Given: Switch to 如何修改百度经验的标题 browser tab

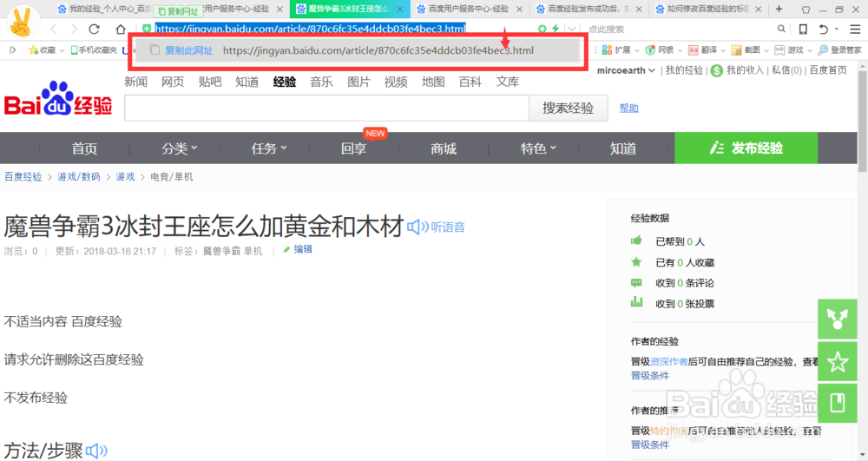Looking at the screenshot, I should pos(709,9).
